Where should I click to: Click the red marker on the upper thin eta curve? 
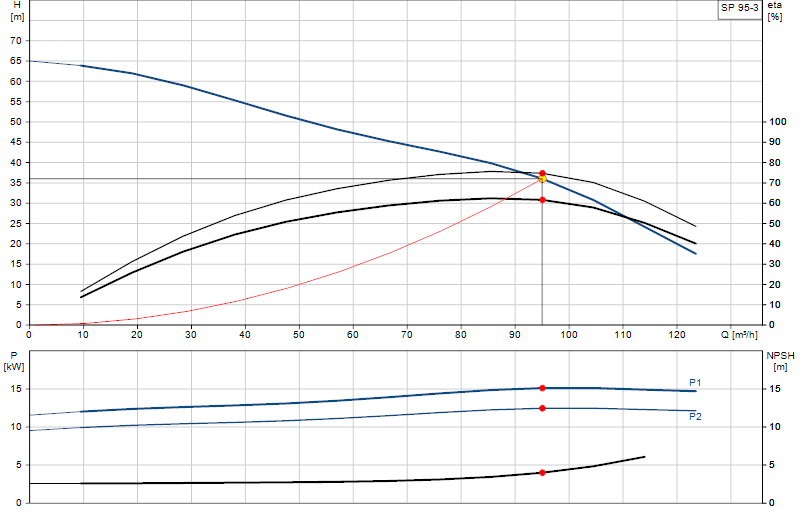coord(542,174)
